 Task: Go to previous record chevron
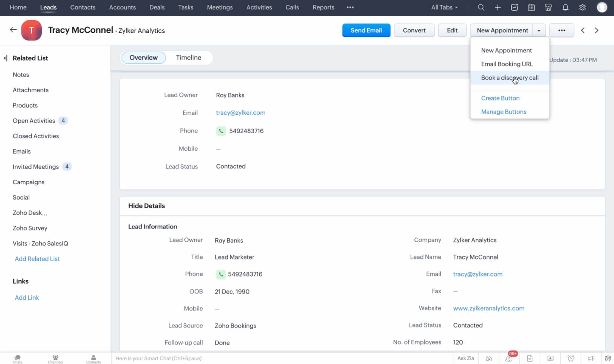(583, 31)
